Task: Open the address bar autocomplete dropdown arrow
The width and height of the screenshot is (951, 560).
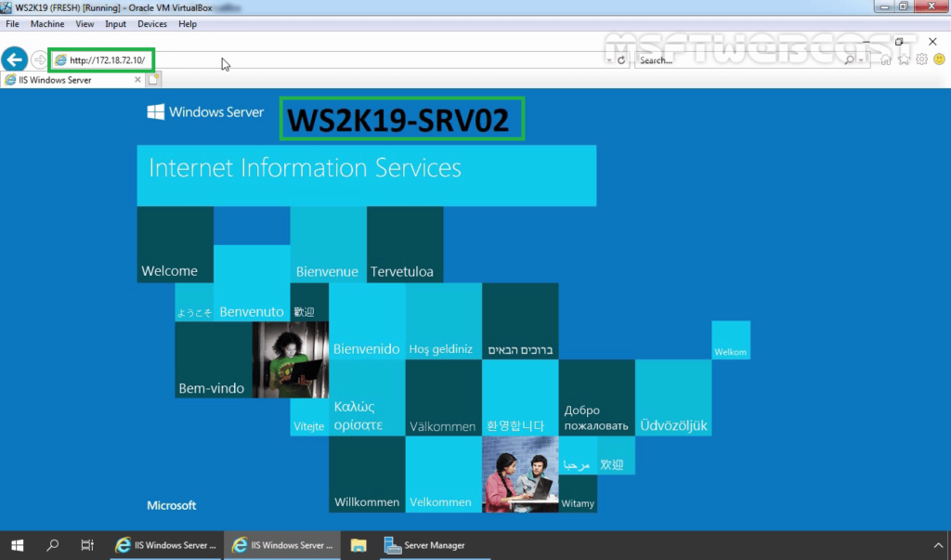Action: pyautogui.click(x=609, y=60)
